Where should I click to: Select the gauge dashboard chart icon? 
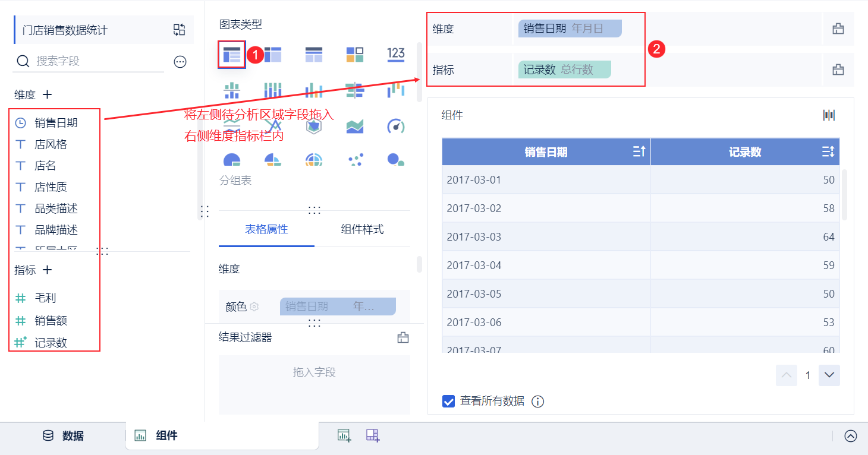pyautogui.click(x=396, y=126)
